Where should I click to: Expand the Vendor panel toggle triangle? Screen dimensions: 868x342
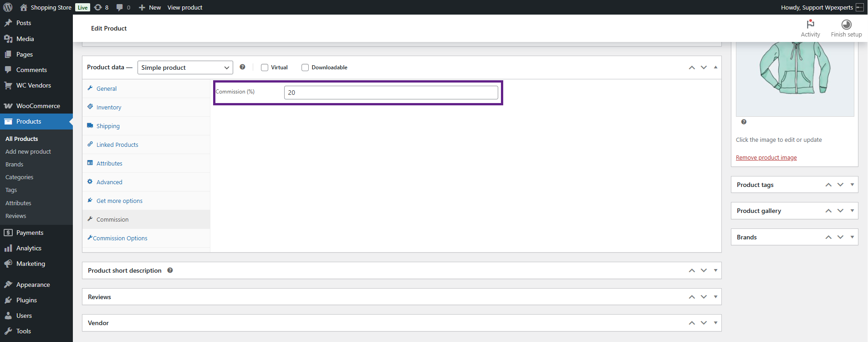coord(715,323)
